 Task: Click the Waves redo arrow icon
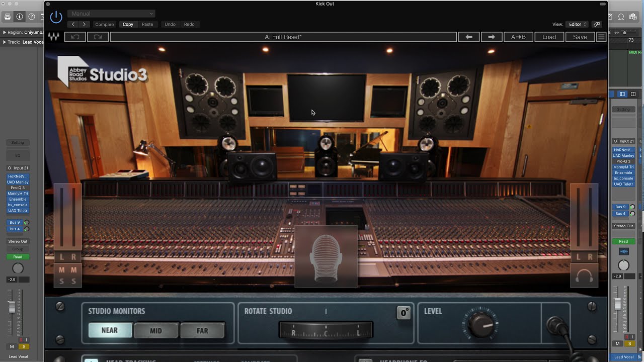point(98,37)
